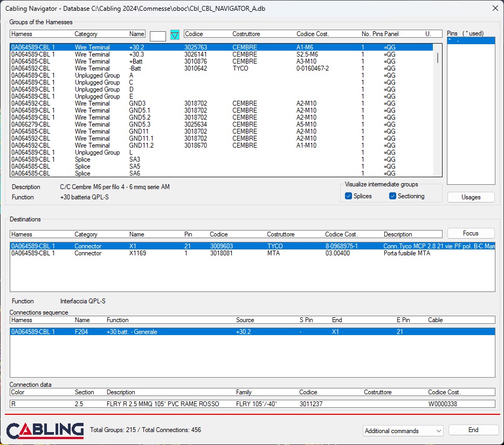This screenshot has height=445, width=504.
Task: Toggle the Sectioning checkbox
Action: pos(392,196)
